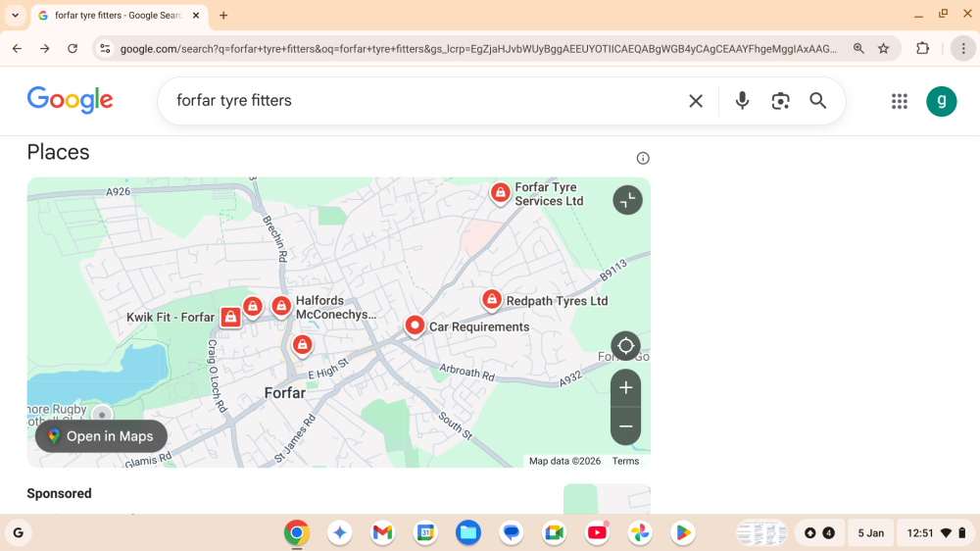Open Google Photos from shelf
980x551 pixels.
click(640, 533)
